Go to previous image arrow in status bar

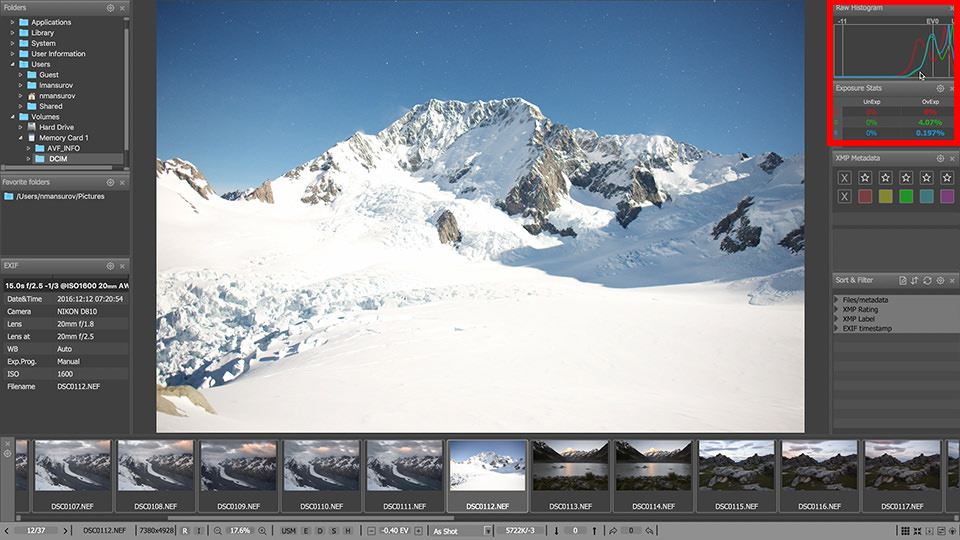6,531
